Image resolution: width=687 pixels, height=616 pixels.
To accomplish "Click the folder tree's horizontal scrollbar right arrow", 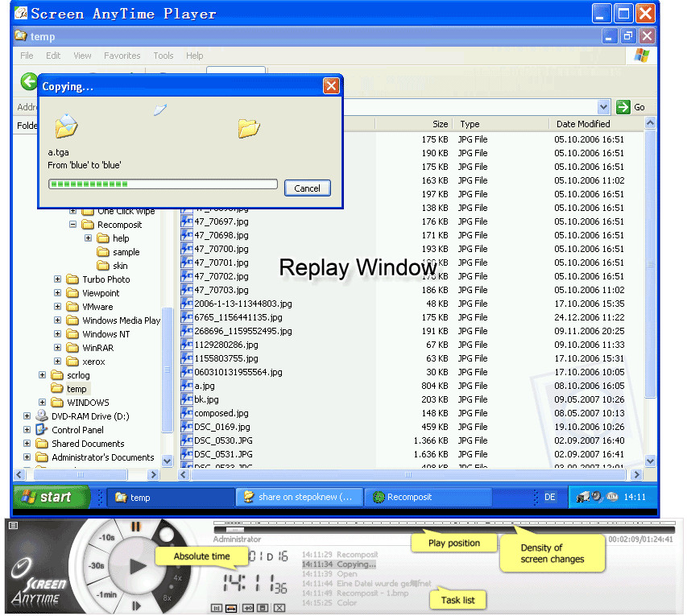I will tap(153, 474).
